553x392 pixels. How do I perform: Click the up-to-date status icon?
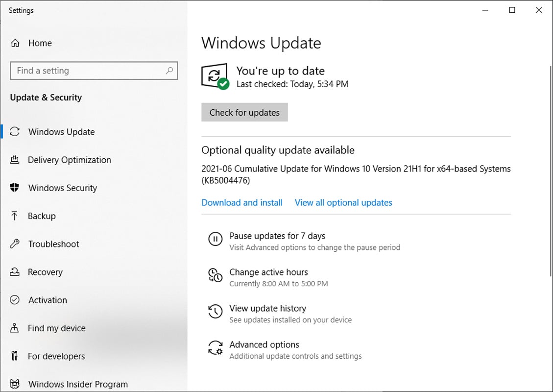tap(215, 76)
